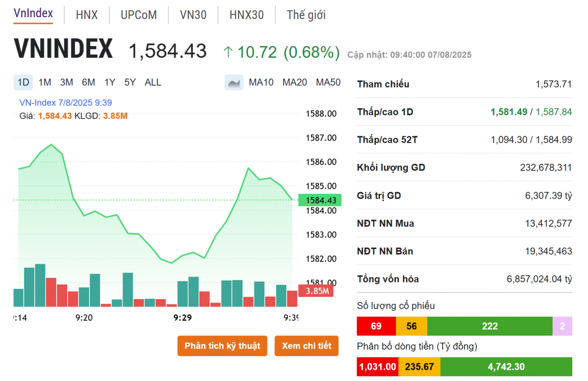Image resolution: width=588 pixels, height=381 pixels.
Task: Click the Giá trị GD value 6,307.39 tỷ
Action: pos(549,196)
